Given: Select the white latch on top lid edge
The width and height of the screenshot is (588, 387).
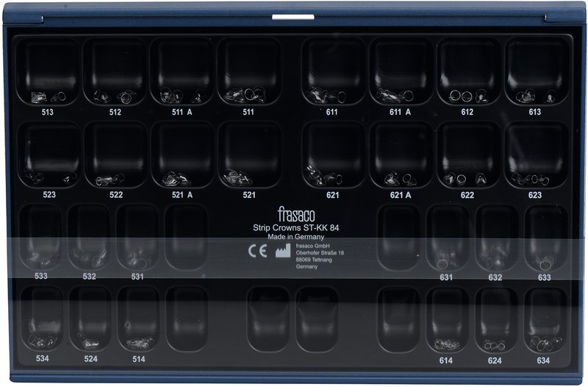Looking at the screenshot, I should pyautogui.click(x=284, y=15).
